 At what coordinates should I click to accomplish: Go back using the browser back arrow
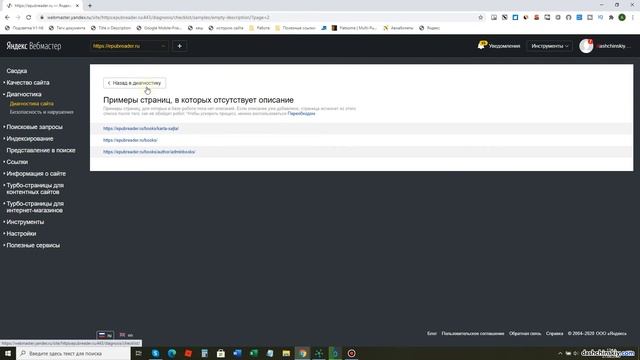coord(7,18)
